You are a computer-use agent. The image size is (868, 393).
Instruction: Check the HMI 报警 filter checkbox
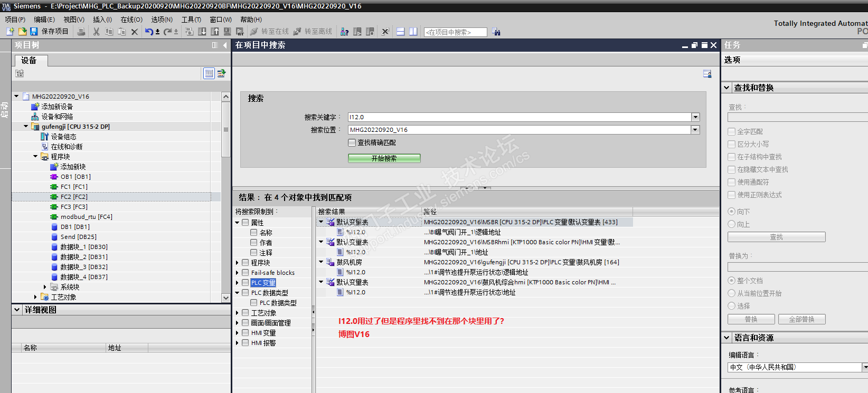[246, 343]
